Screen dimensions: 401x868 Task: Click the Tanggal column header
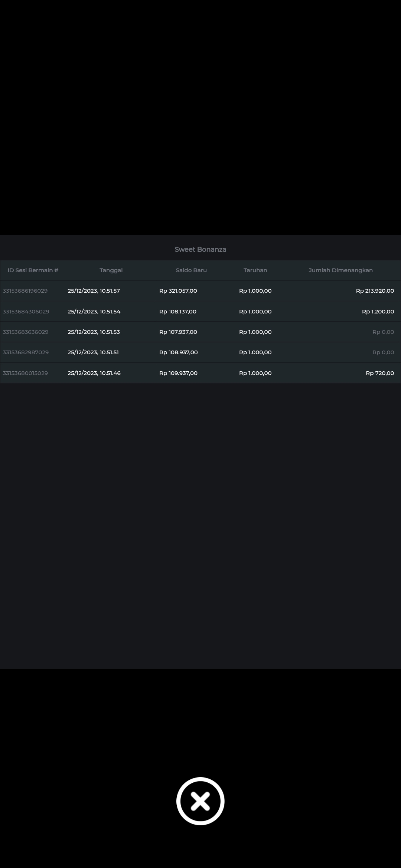[111, 270]
